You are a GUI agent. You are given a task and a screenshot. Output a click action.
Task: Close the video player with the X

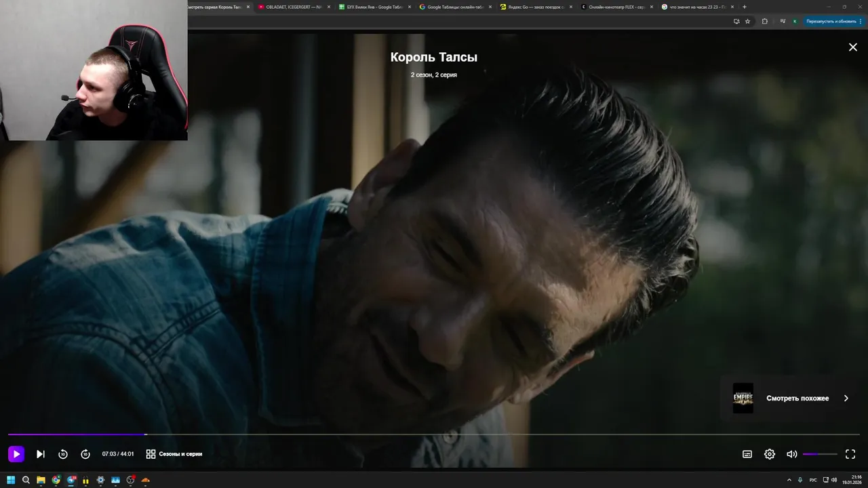coord(853,47)
